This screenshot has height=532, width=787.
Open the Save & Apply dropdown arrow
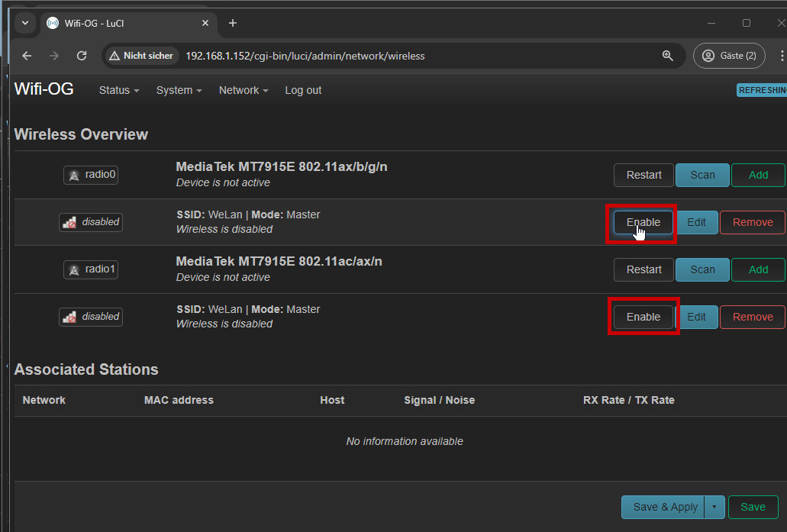click(714, 507)
